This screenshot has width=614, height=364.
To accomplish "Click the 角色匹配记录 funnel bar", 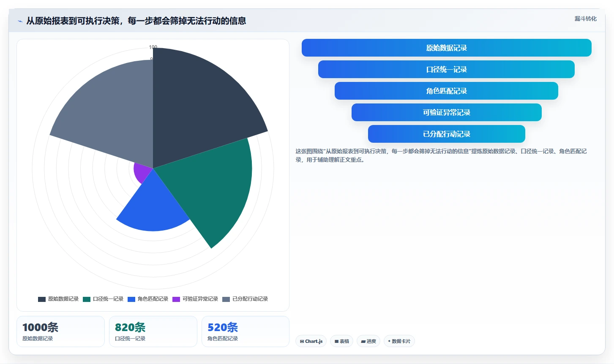I will (446, 91).
